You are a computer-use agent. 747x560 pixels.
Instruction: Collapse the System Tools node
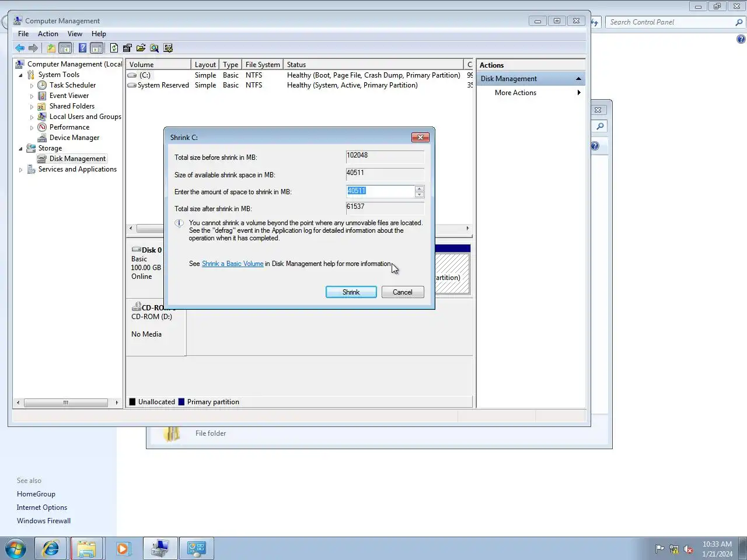point(20,75)
